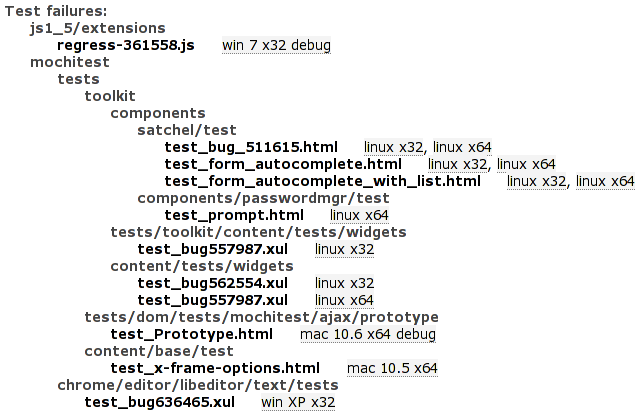Select the satchel/test folder node
The width and height of the screenshot is (640, 413).
click(187, 130)
